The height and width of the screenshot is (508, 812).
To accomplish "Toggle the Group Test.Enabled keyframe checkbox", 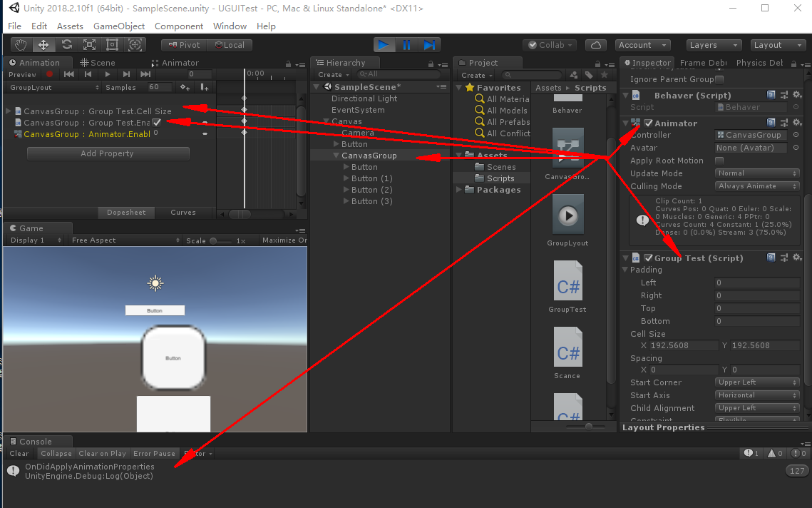I will pos(155,122).
